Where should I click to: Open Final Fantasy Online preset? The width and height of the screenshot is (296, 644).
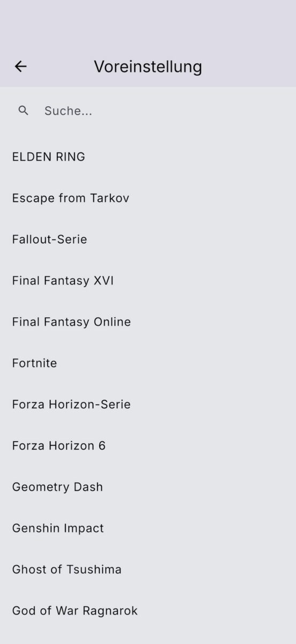click(x=148, y=322)
